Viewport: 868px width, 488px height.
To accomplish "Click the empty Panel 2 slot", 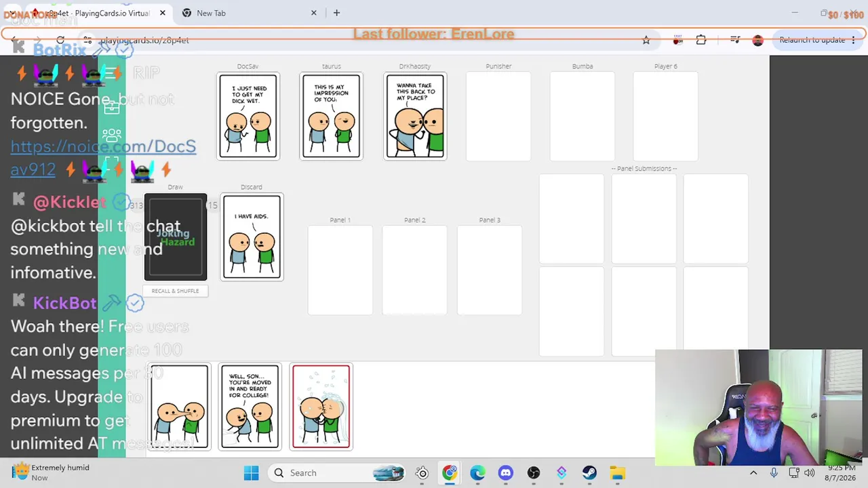I will coord(415,270).
